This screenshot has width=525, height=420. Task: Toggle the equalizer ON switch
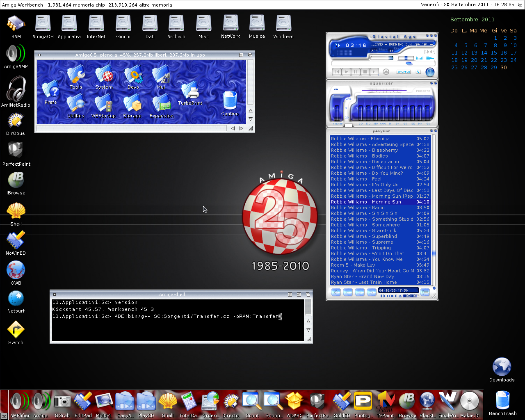(336, 89)
